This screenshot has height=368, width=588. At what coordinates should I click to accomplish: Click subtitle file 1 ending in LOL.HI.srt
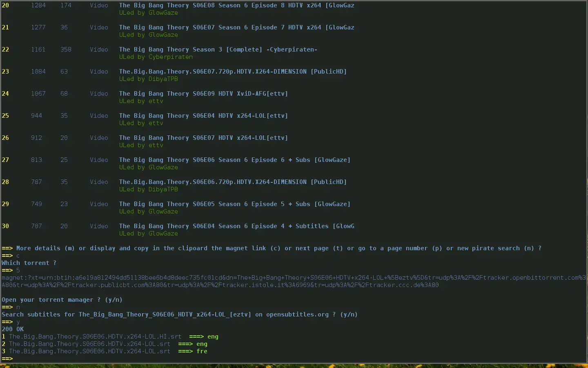95,337
